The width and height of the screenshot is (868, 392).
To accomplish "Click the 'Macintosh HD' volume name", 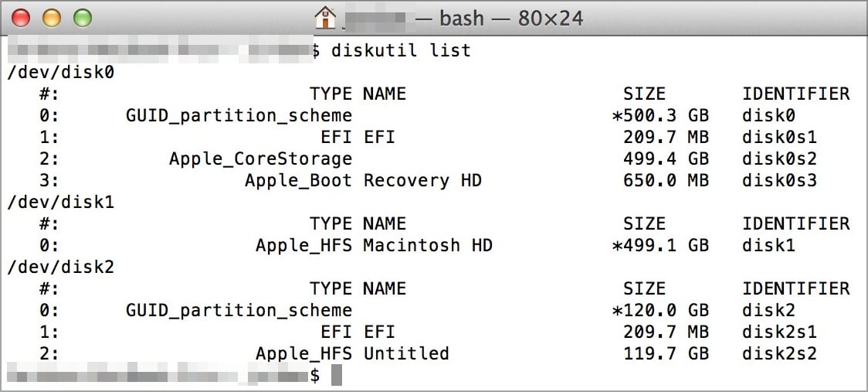I will (x=428, y=246).
